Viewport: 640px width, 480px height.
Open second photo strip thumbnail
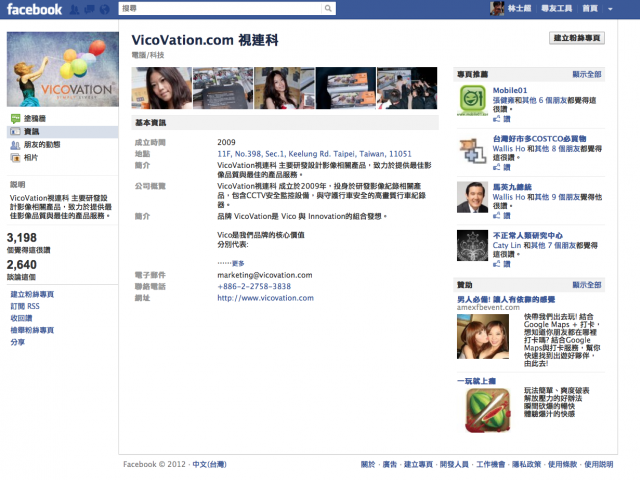[x=223, y=88]
